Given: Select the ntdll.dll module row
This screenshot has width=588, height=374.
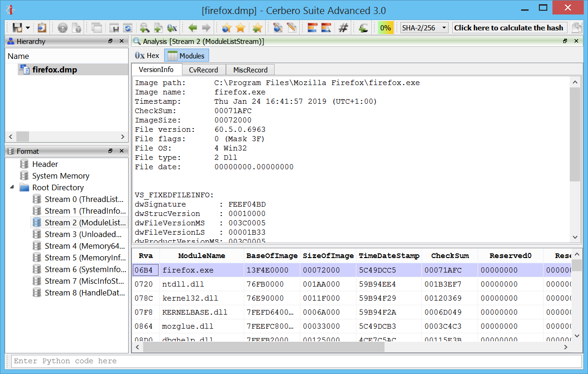Looking at the screenshot, I should 352,284.
